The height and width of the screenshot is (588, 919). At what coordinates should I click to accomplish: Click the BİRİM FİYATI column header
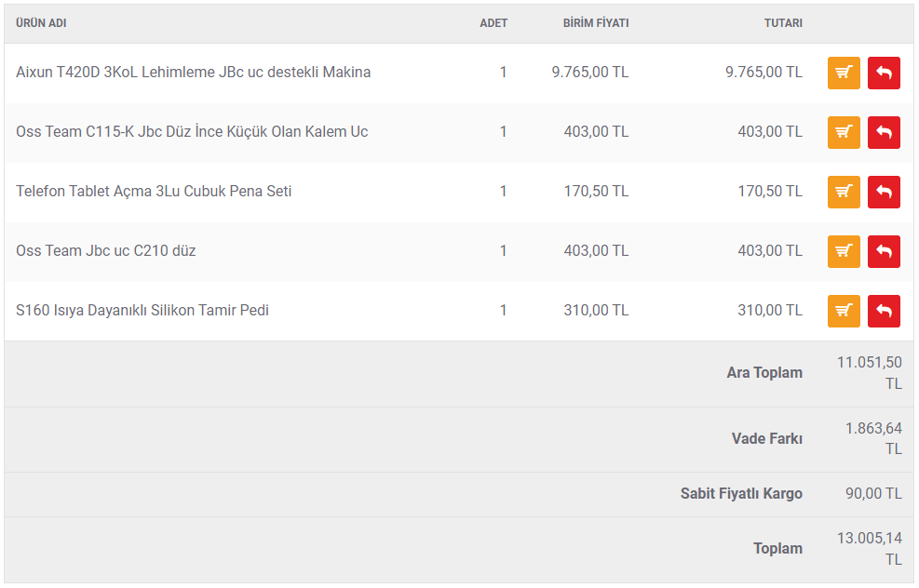click(x=596, y=23)
